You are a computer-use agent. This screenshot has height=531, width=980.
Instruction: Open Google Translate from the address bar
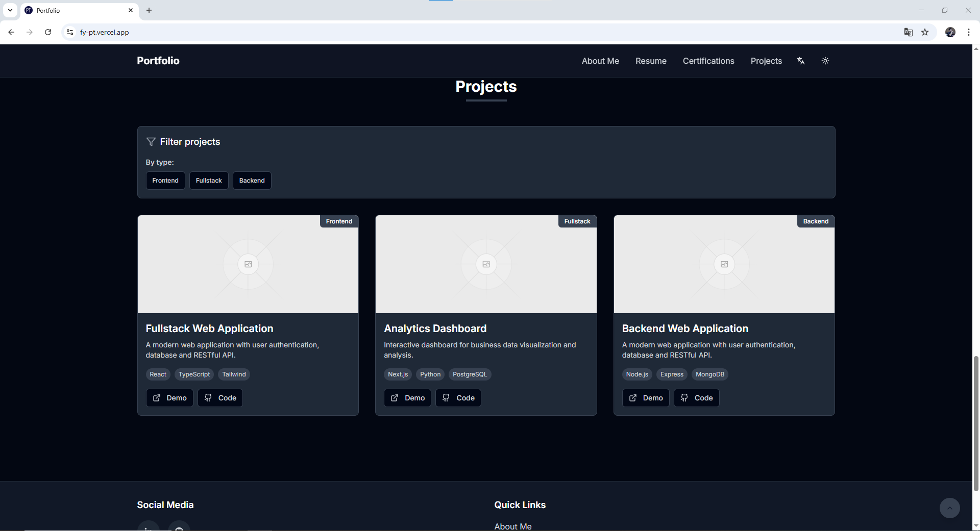(908, 32)
